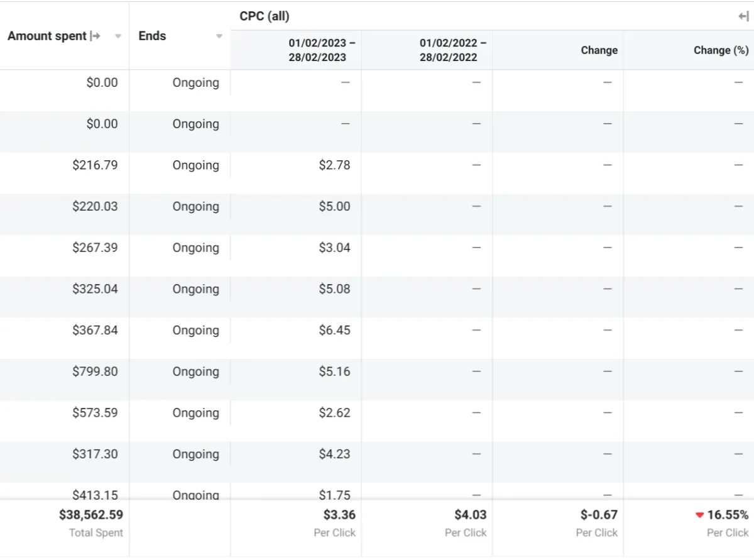Click the Total Spent label
Image resolution: width=754 pixels, height=560 pixels.
[96, 533]
